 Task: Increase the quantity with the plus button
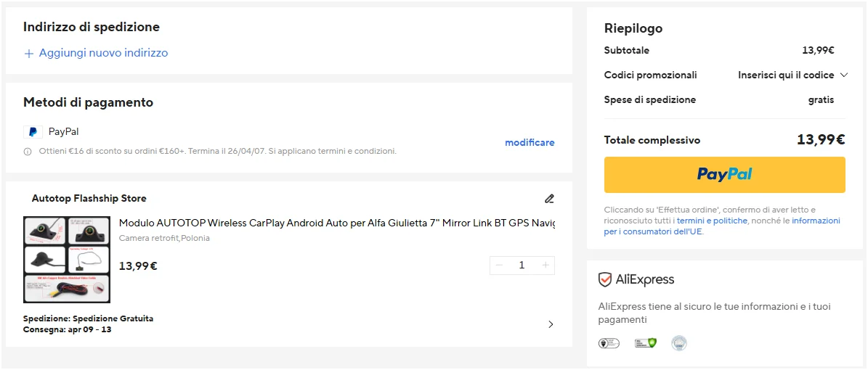545,266
